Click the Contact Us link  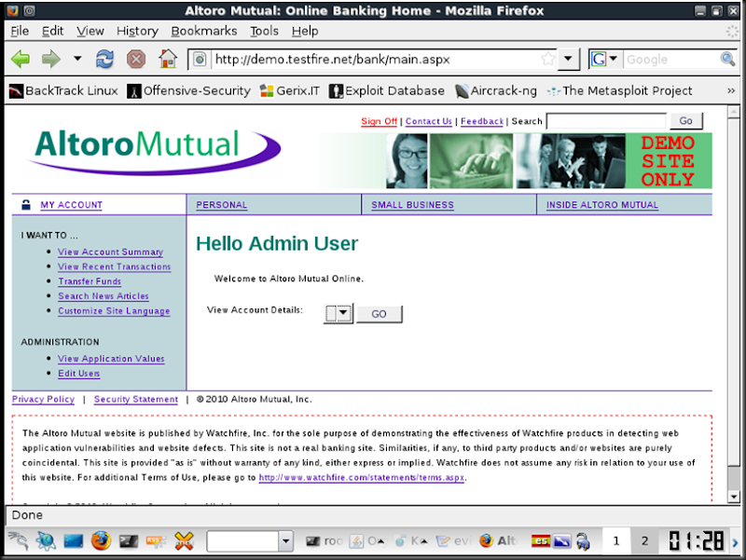point(429,121)
